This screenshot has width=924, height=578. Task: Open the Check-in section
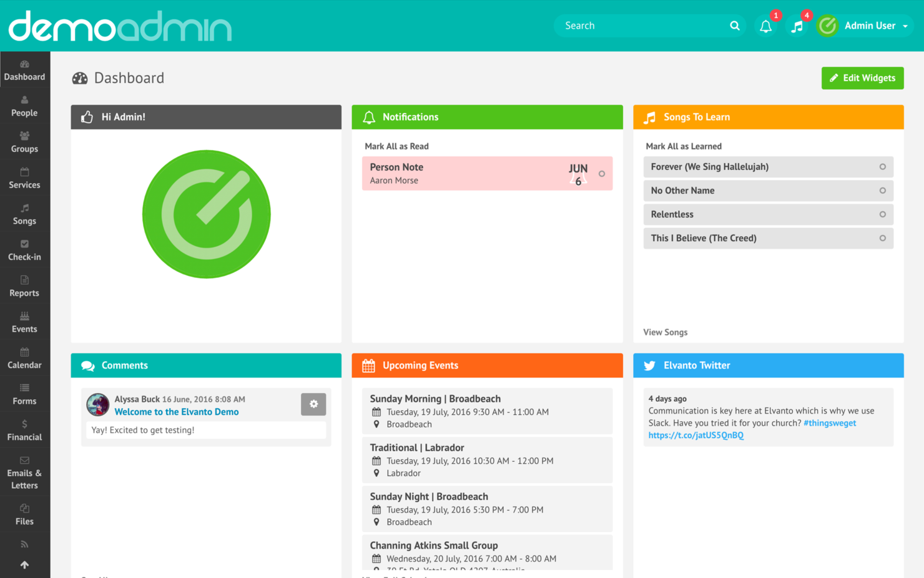pos(24,250)
